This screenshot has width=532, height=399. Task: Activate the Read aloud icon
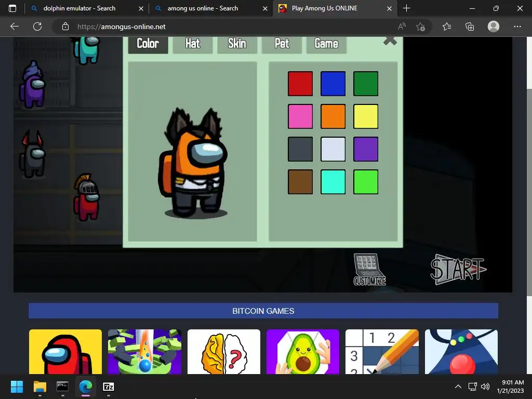click(402, 26)
